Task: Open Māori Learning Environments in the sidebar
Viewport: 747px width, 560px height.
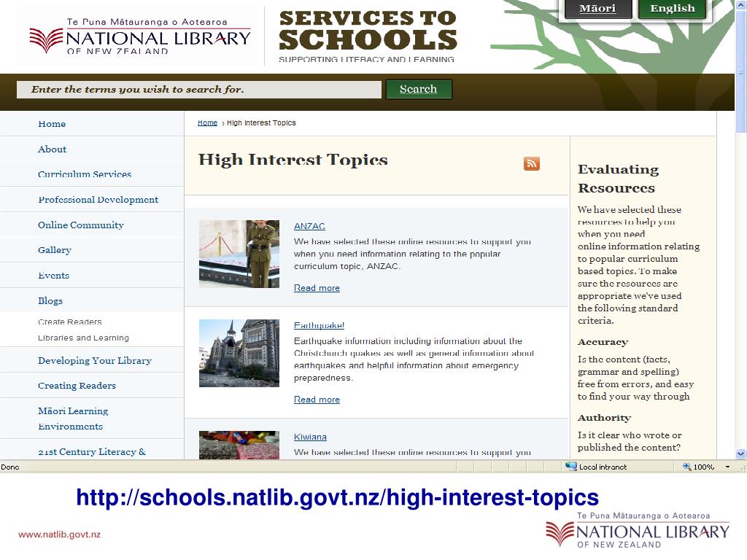Action: (73, 419)
